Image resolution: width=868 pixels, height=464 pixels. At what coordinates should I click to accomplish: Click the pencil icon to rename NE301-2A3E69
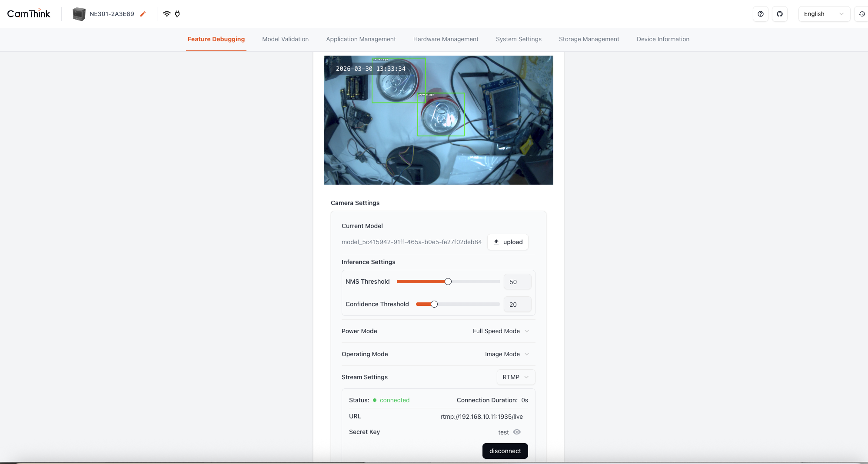tap(143, 13)
